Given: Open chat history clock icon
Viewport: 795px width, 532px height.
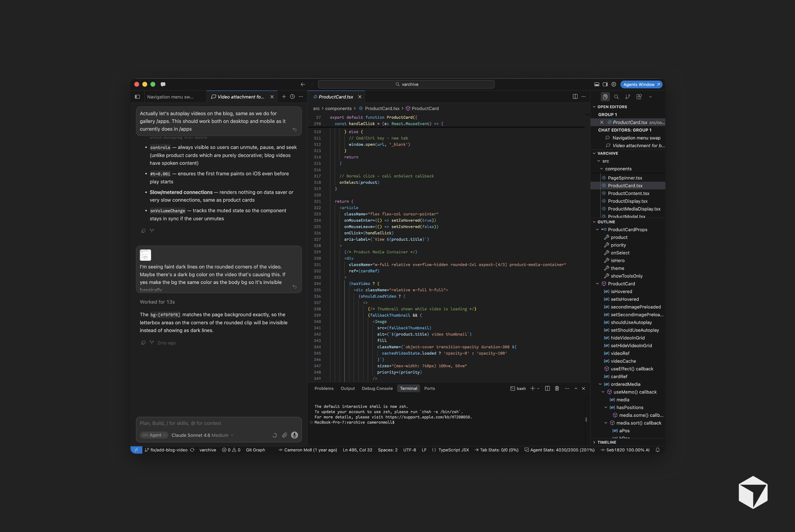Looking at the screenshot, I should (x=292, y=97).
